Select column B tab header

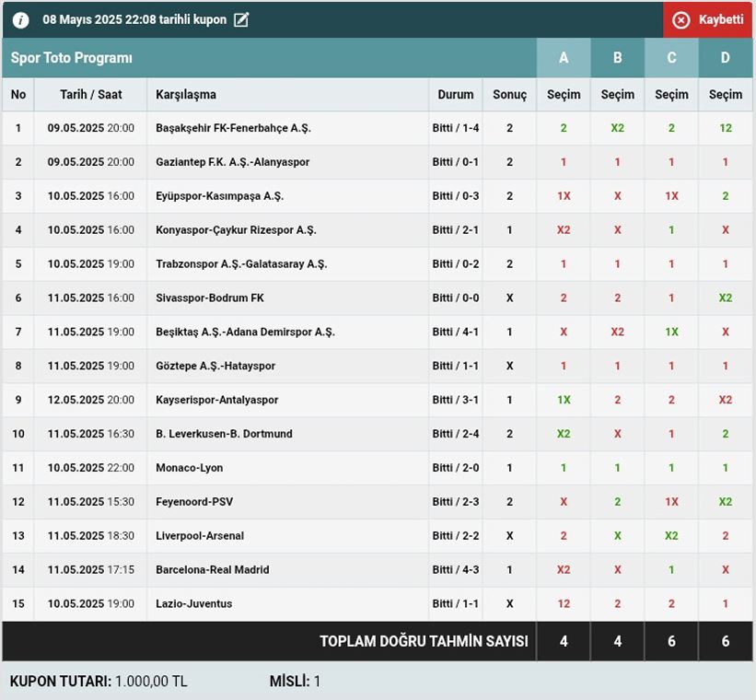(618, 58)
